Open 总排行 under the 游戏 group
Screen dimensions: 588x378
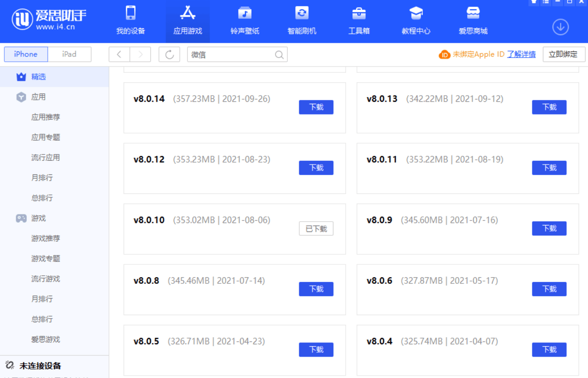pyautogui.click(x=42, y=319)
